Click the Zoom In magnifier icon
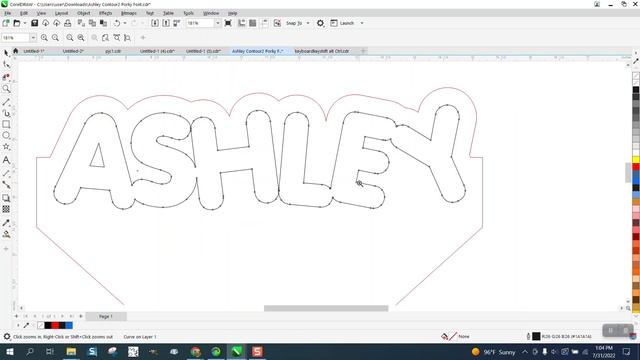This screenshot has height=360, width=640. (44, 38)
